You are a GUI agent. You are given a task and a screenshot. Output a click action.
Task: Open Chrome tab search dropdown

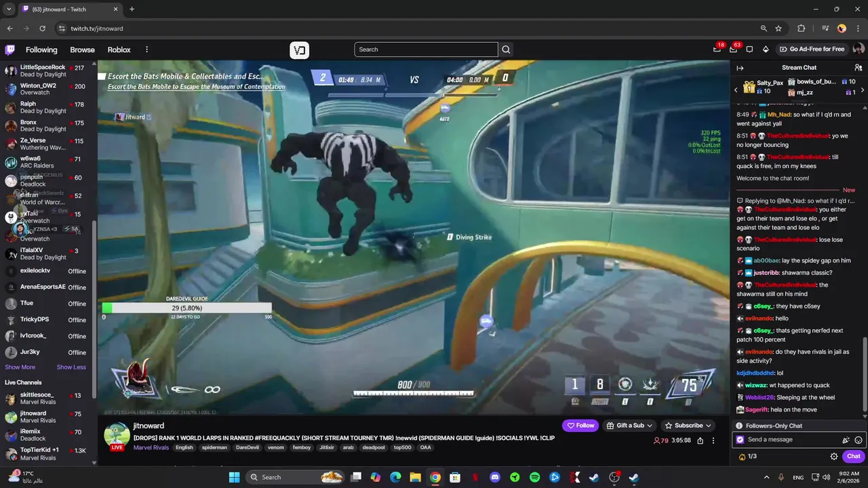pyautogui.click(x=9, y=9)
